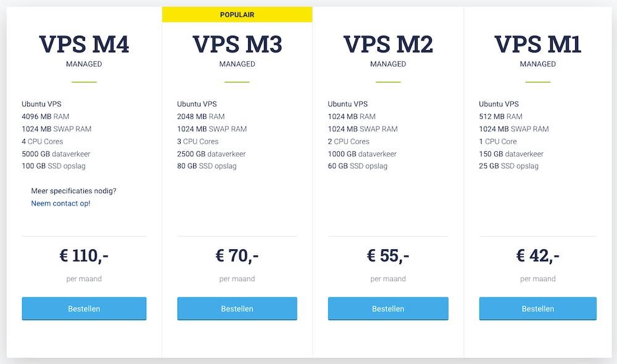Click the € 110,- price
This screenshot has width=617, height=364.
[x=84, y=255]
